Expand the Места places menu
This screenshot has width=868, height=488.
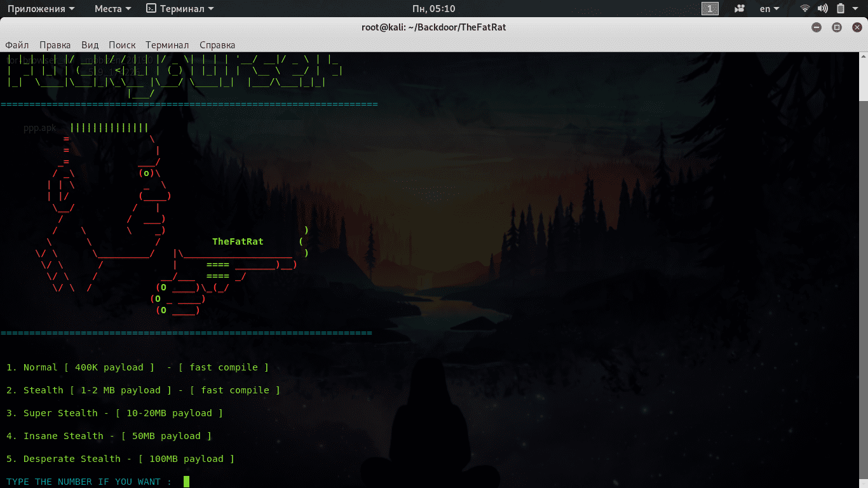coord(112,9)
